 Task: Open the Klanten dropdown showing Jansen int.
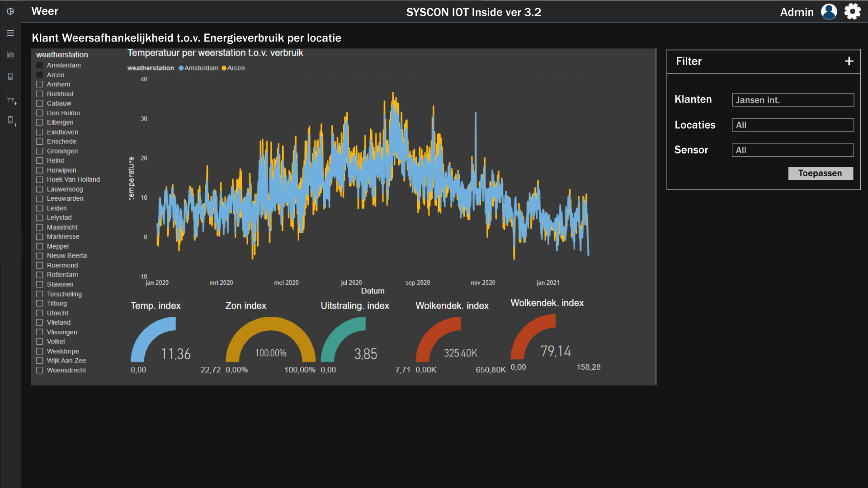point(793,100)
